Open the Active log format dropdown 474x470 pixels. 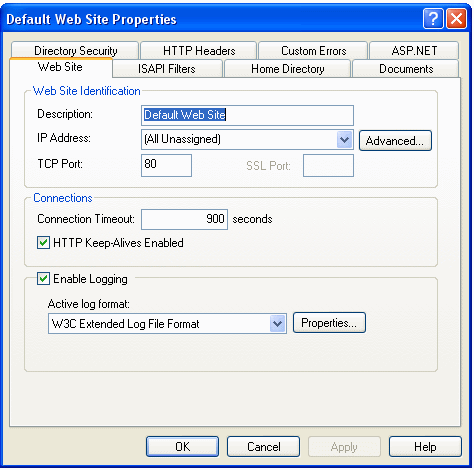pyautogui.click(x=277, y=323)
